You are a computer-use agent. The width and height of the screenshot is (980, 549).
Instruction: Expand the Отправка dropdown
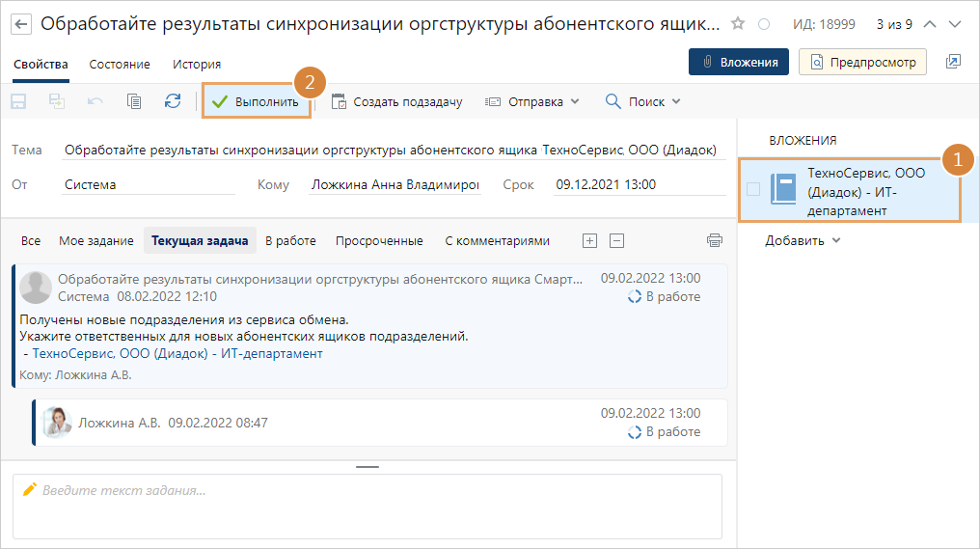click(532, 101)
